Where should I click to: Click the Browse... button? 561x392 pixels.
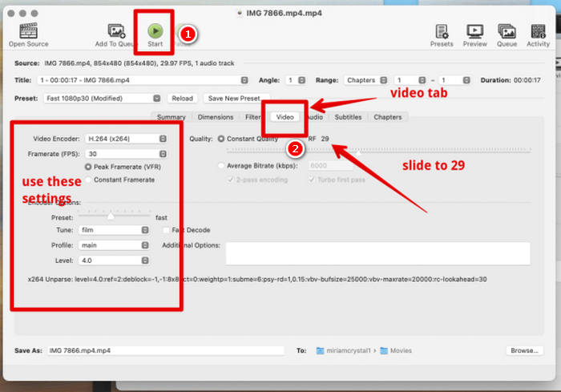[x=524, y=350]
